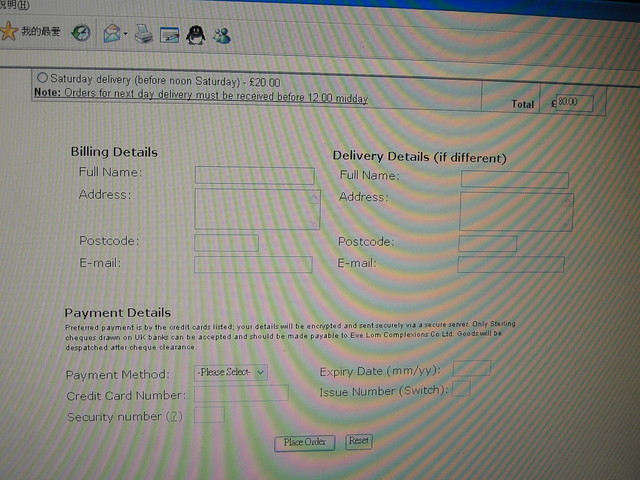
Task: Focus the Delivery E-mail field
Action: pos(511,264)
